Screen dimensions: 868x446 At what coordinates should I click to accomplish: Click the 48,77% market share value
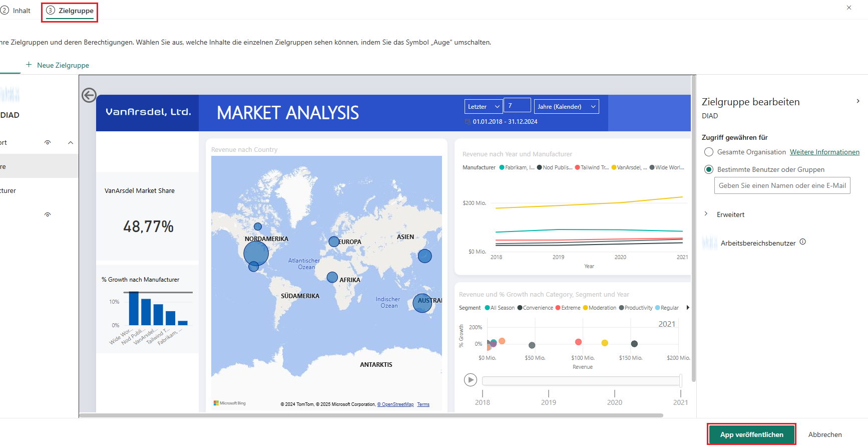(149, 227)
